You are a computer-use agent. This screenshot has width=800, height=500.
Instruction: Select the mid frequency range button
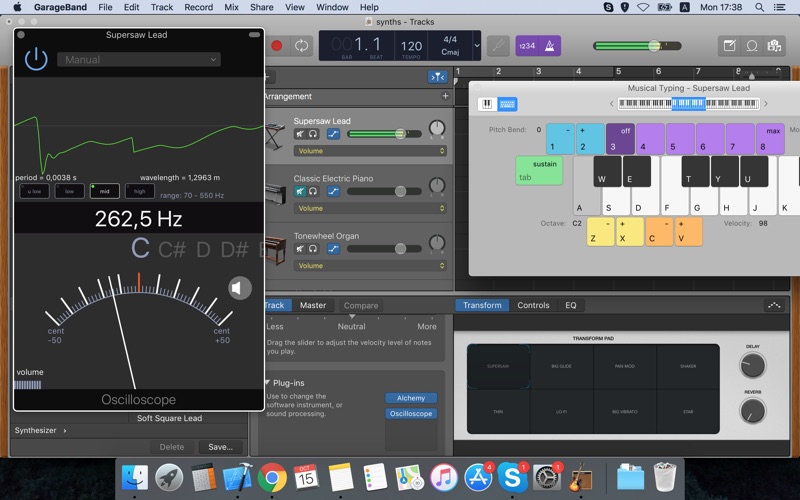[105, 191]
